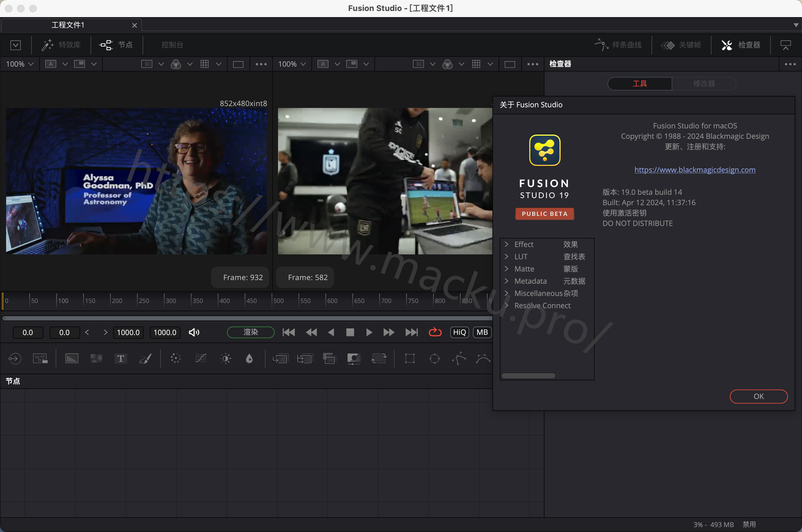Click the dual monitor icon at top right
802x532 pixels.
pyautogui.click(x=786, y=45)
